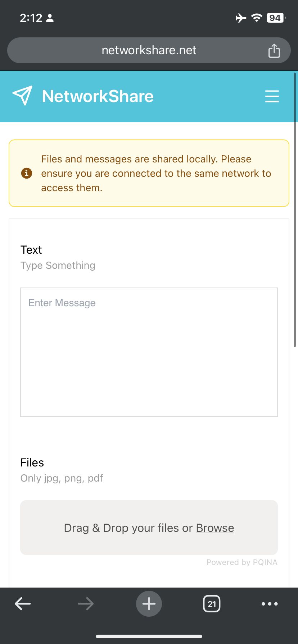Tap the battery indicator in status bar

[276, 18]
